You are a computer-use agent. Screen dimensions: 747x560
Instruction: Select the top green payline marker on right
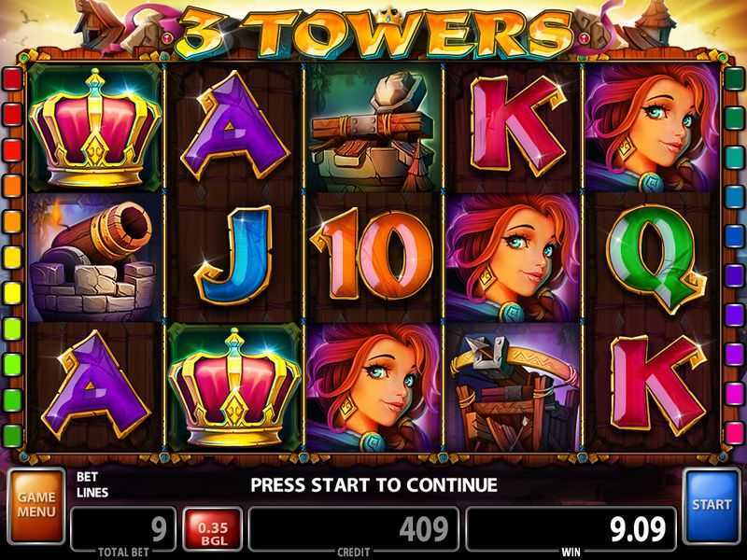(x=734, y=78)
